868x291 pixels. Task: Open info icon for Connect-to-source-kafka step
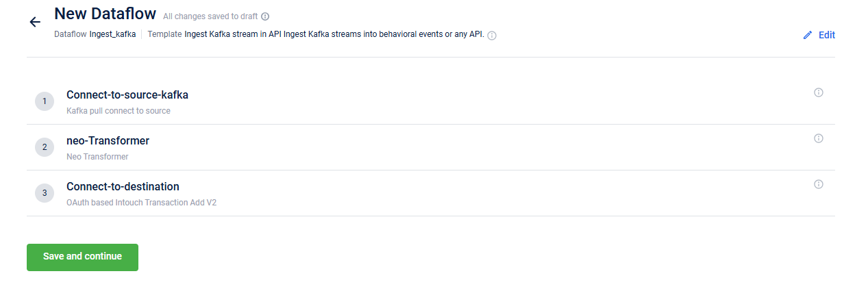[x=818, y=92]
